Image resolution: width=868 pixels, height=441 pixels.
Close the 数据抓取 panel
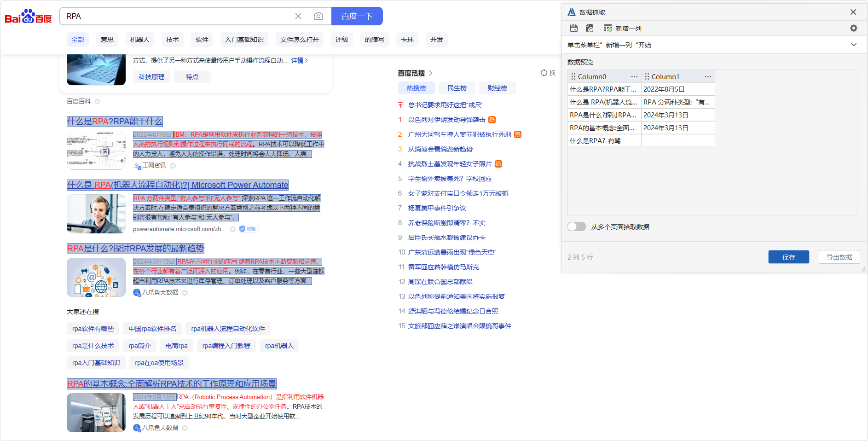click(x=853, y=12)
